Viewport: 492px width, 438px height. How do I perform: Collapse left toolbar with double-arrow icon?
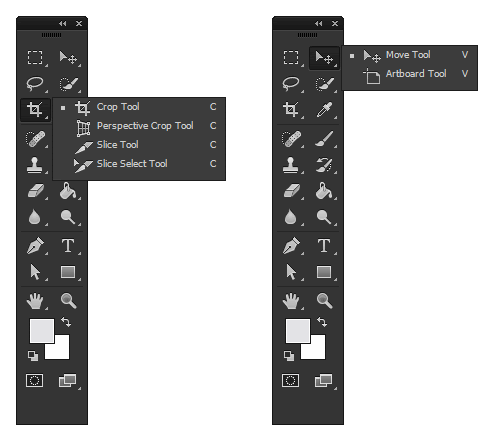63,23
